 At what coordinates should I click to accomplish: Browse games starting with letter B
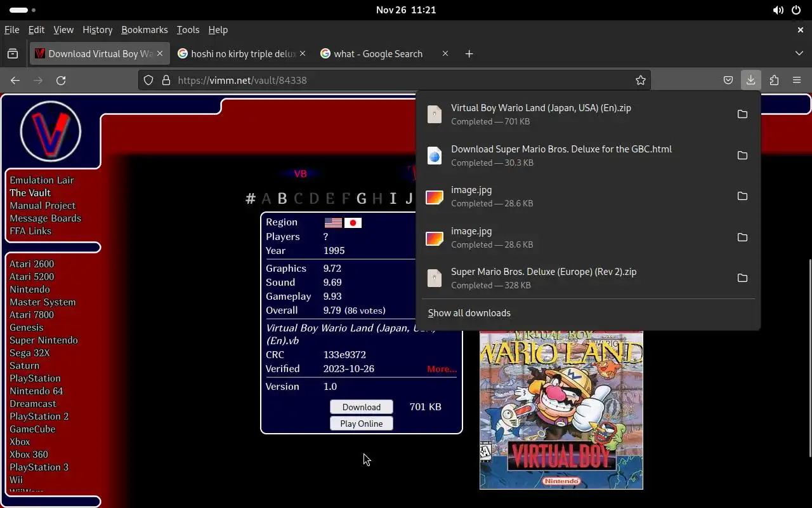(x=282, y=199)
